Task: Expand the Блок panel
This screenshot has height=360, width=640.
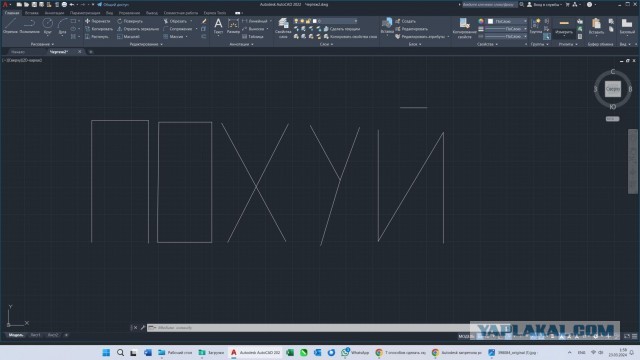Action: point(415,44)
